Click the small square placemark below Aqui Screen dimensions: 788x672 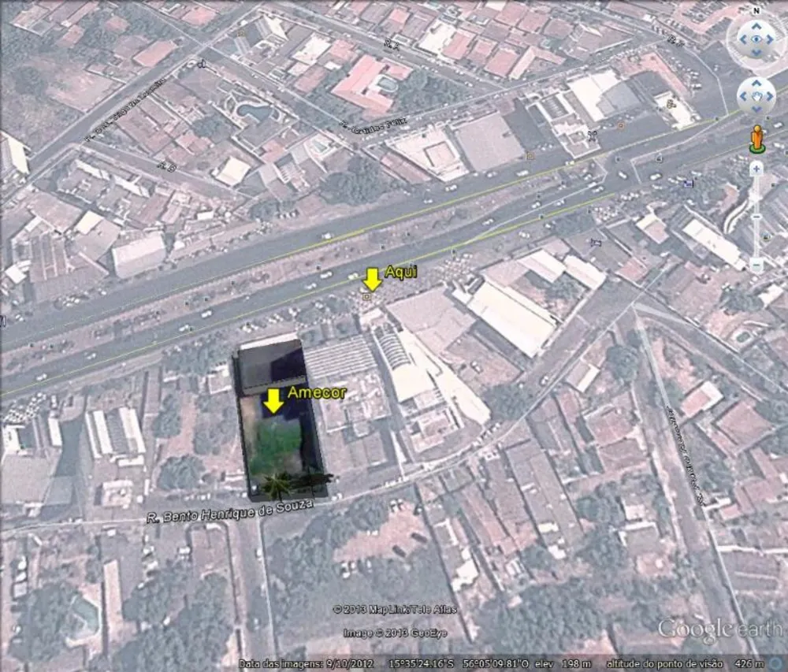click(367, 297)
